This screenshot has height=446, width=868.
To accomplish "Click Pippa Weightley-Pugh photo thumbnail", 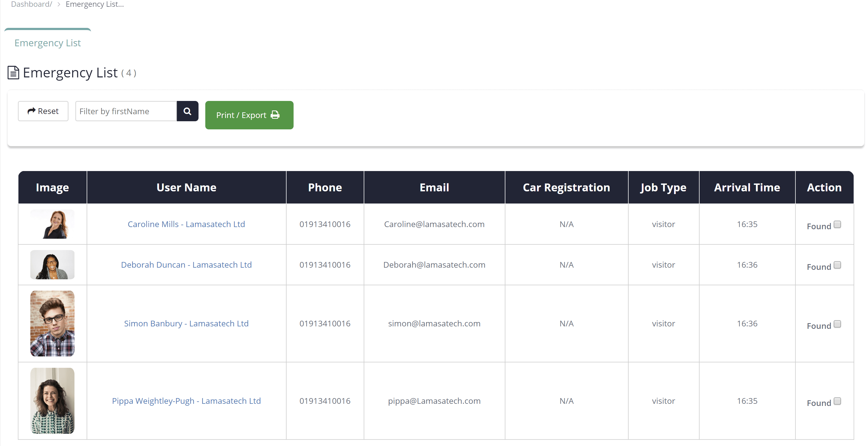I will point(52,401).
